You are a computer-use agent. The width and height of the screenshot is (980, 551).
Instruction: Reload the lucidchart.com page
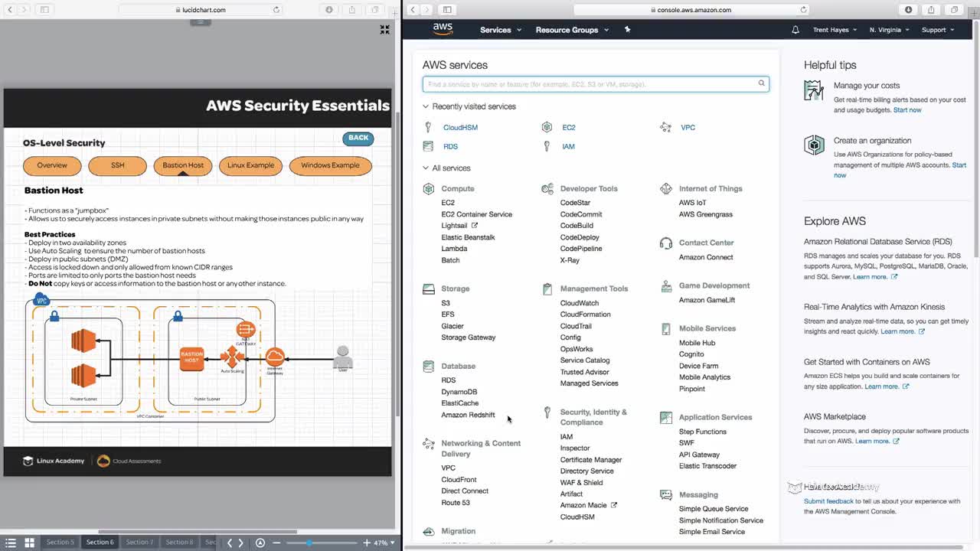276,10
